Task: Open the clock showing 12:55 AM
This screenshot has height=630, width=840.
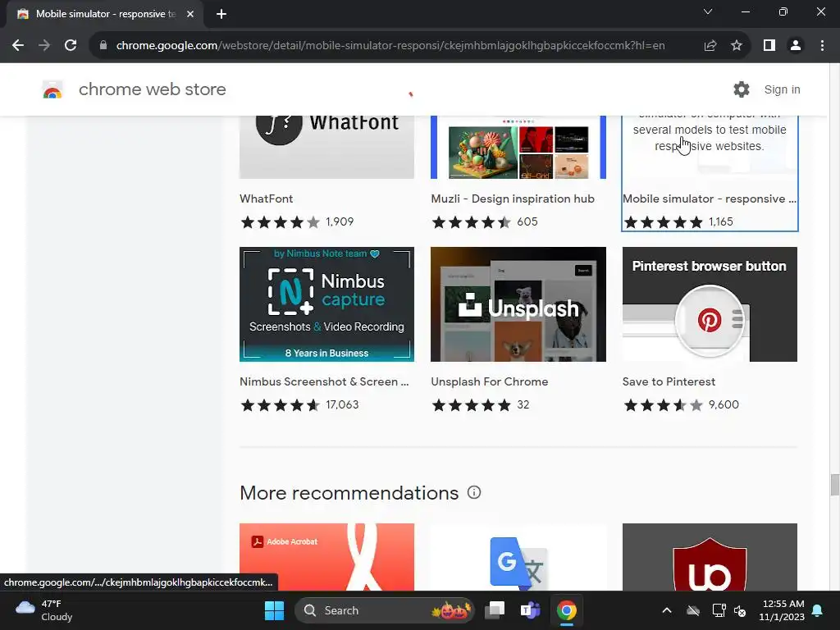Action: [782, 610]
